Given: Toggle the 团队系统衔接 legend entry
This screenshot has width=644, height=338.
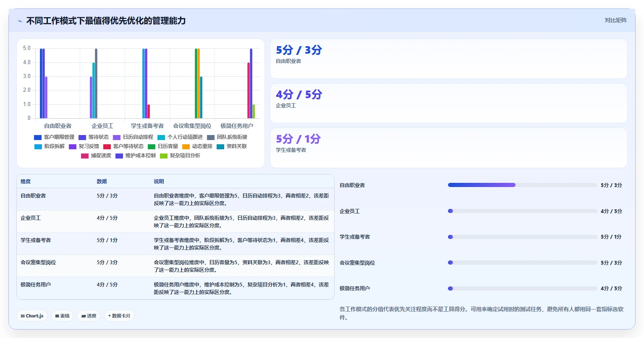Looking at the screenshot, I should pyautogui.click(x=227, y=137).
